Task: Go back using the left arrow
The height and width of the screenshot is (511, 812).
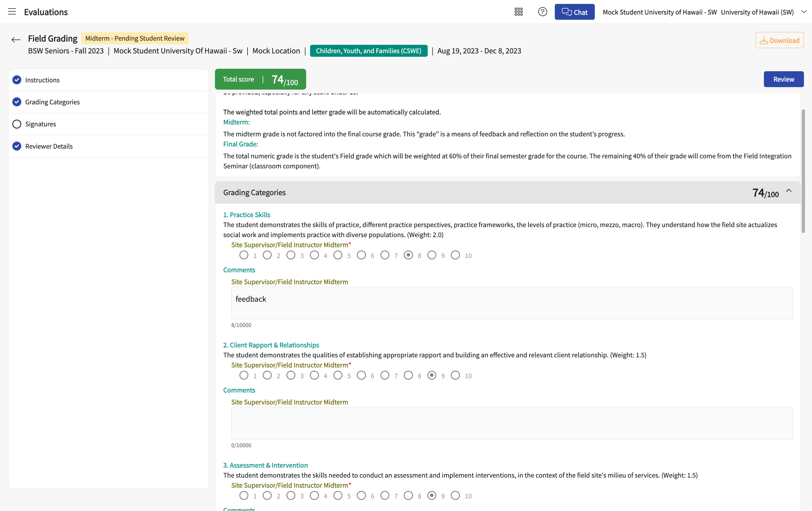Action: tap(16, 40)
